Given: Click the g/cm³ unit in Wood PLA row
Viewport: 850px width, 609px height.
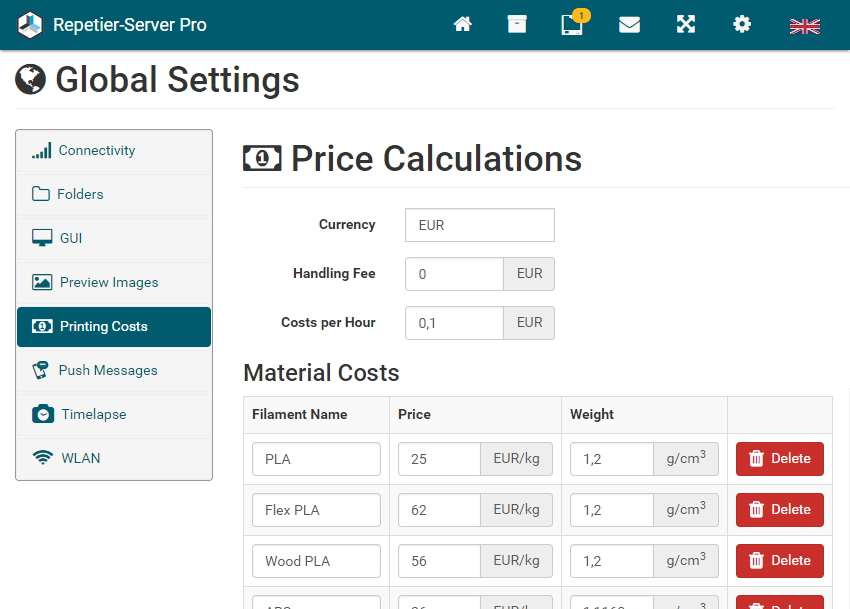Looking at the screenshot, I should click(686, 561).
